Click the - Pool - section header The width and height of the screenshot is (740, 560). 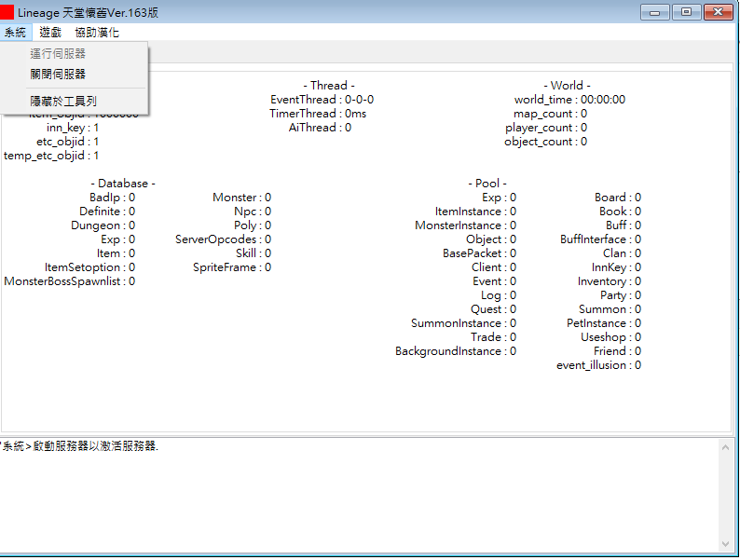487,183
